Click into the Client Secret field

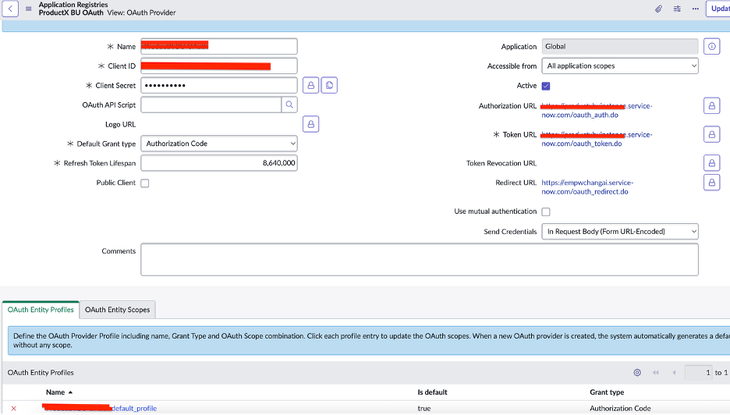[x=219, y=85]
